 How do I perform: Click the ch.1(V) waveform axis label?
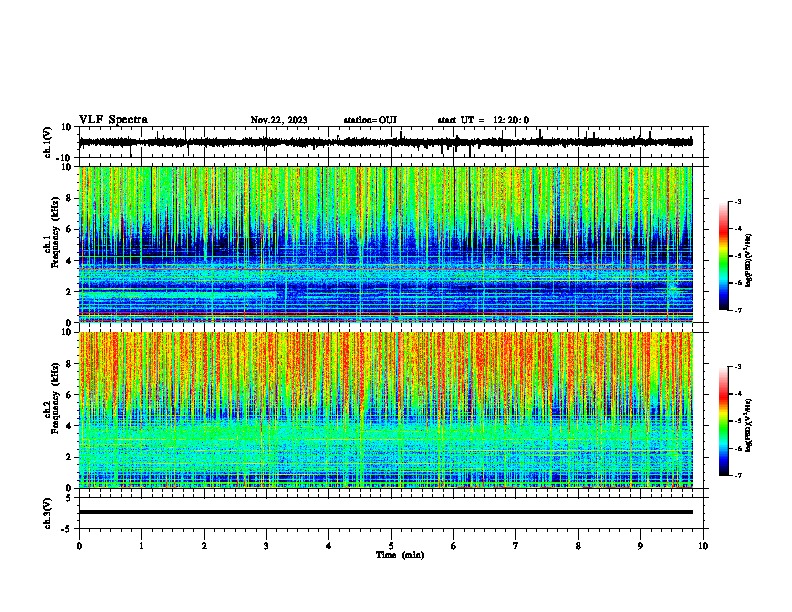47,142
